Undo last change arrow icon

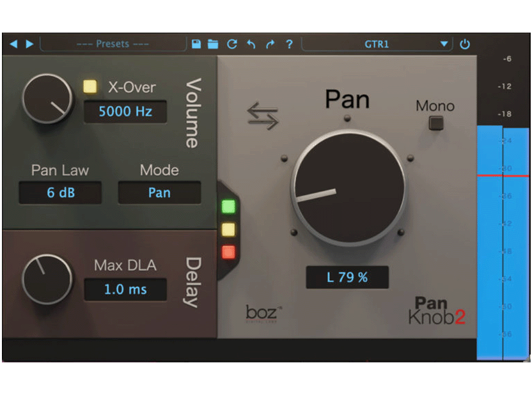[251, 44]
